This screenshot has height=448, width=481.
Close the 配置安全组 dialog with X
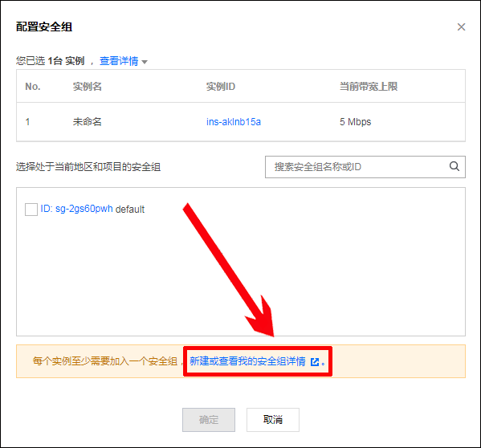pyautogui.click(x=461, y=27)
